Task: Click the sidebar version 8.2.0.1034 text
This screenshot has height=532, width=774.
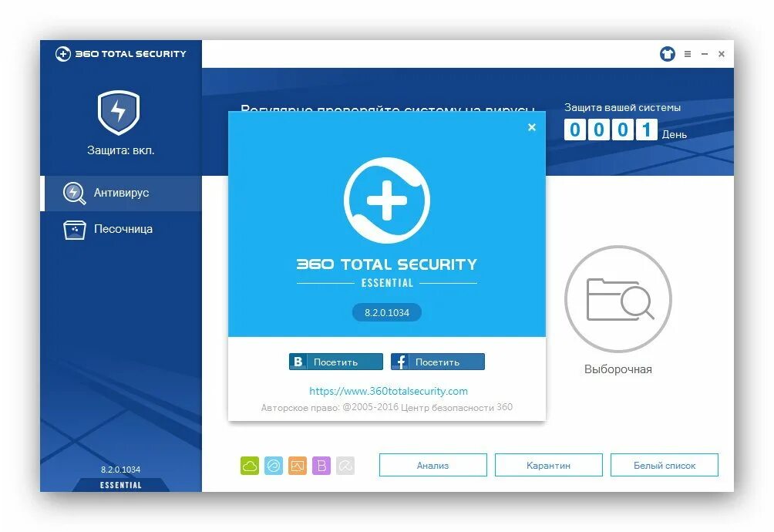Action: coord(121,470)
